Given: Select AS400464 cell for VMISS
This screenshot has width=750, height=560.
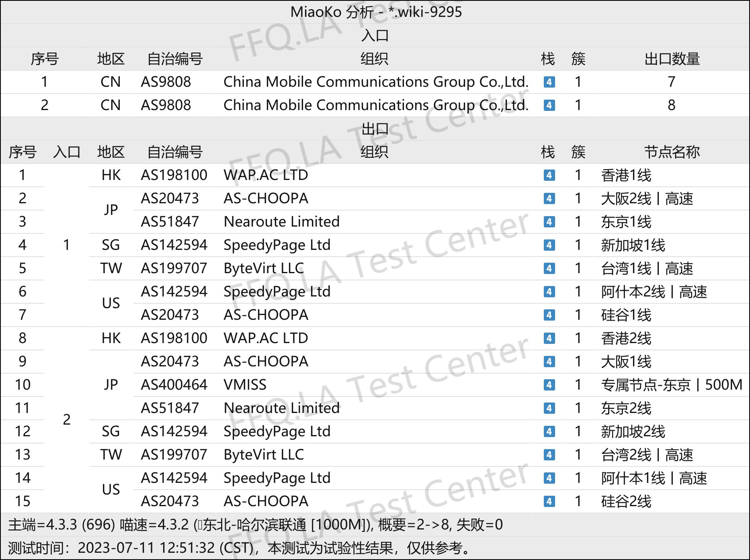Looking at the screenshot, I should [x=174, y=385].
